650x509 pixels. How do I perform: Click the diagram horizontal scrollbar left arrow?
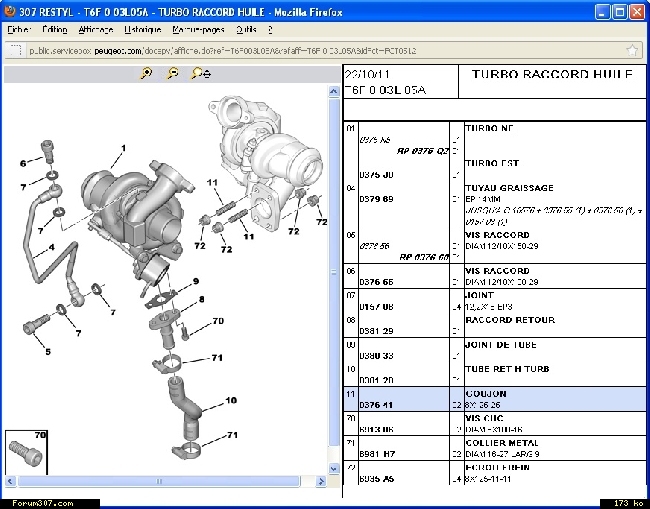[10, 481]
